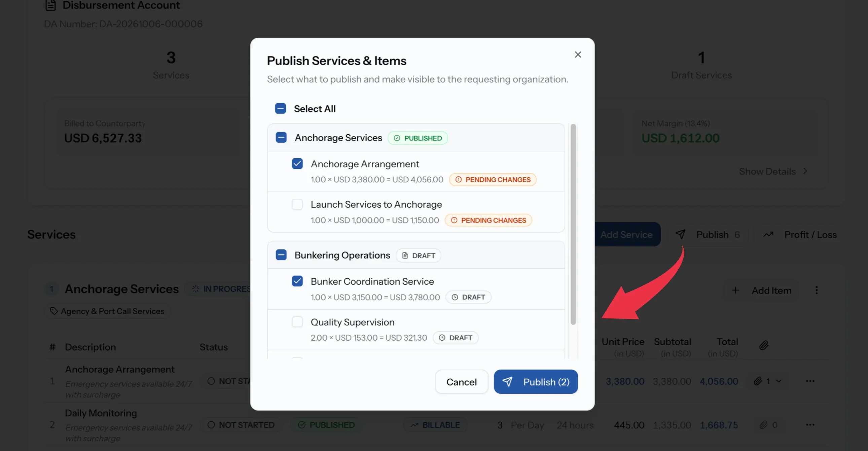Click PENDING CHANGES badge for Anchorage Arrangement

click(x=493, y=180)
